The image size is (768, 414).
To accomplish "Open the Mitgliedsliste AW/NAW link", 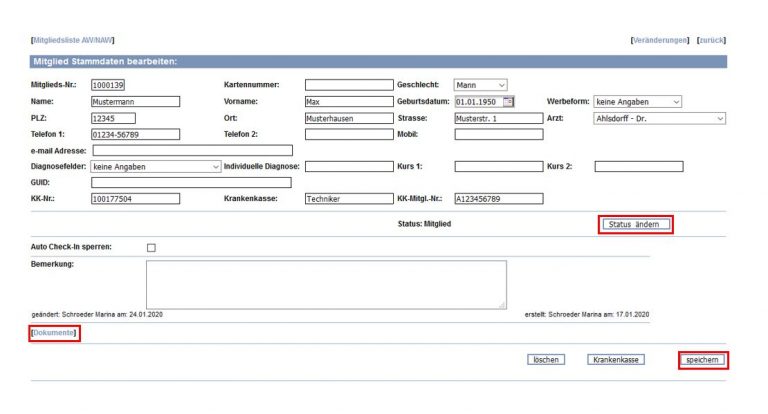I will 73,40.
